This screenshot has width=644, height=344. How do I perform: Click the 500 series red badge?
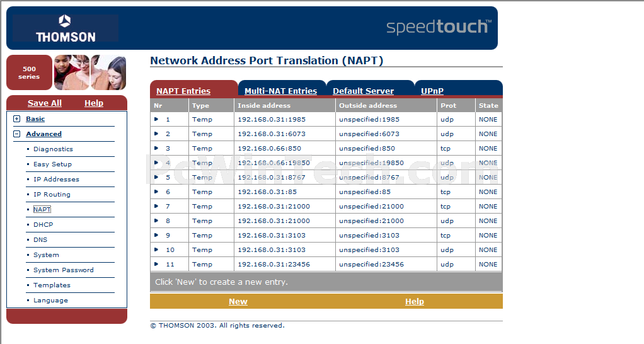(x=29, y=72)
